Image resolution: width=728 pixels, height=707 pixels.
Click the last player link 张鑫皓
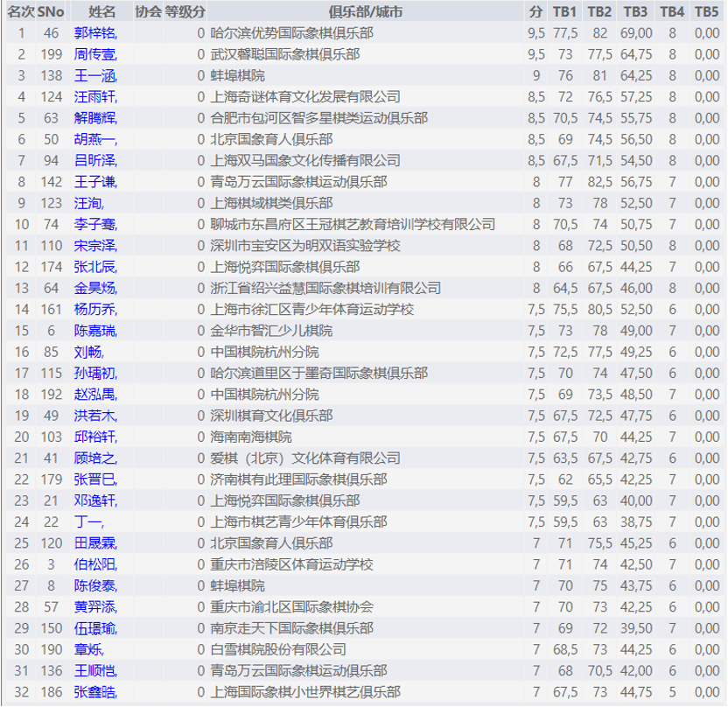coord(94,692)
